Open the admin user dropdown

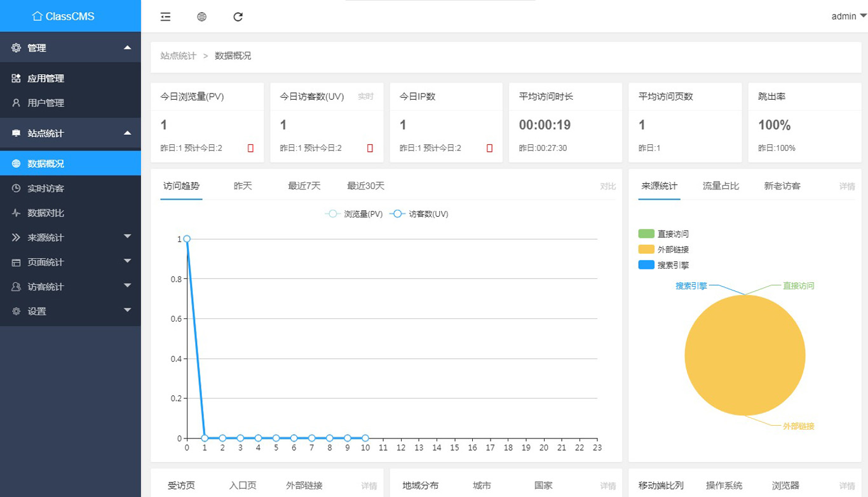click(x=848, y=17)
